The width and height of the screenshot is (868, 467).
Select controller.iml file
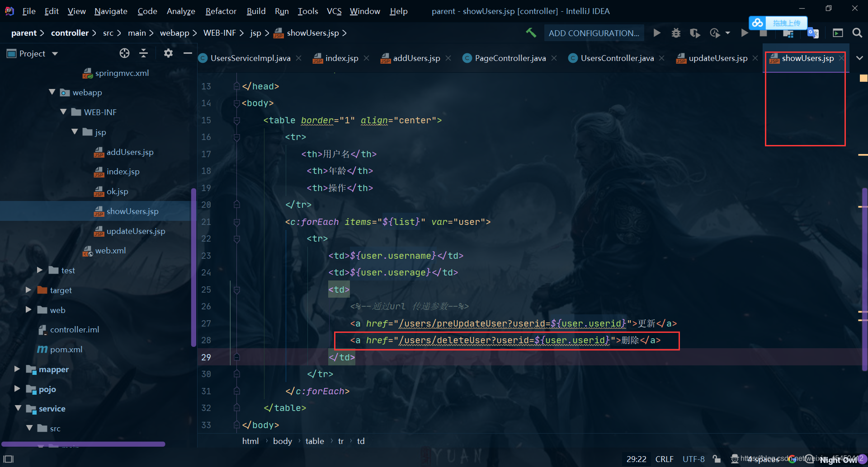(74, 330)
